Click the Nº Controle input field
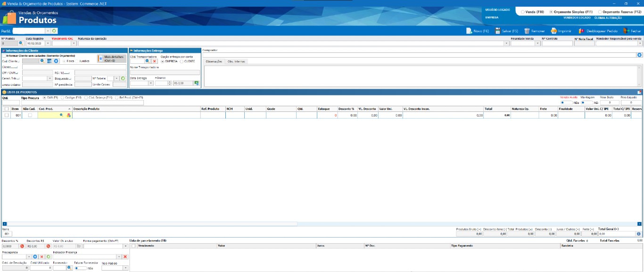Viewport: 644px width, 272px height. point(556,43)
